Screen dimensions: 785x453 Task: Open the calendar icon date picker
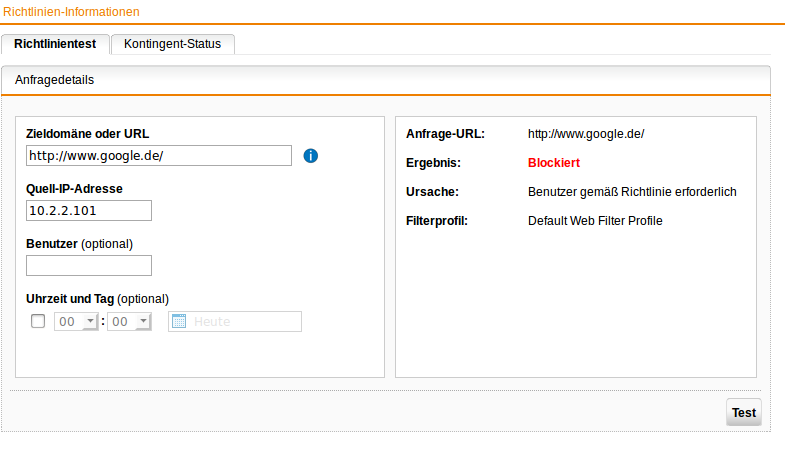click(x=179, y=321)
